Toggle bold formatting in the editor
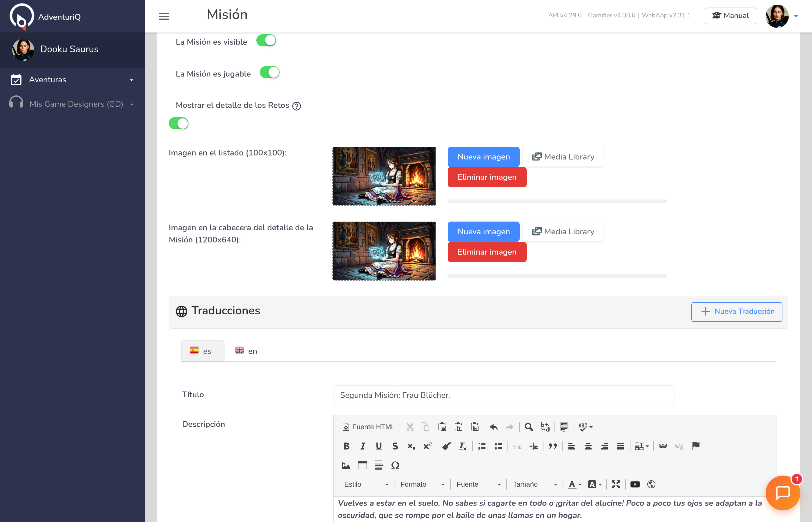Image resolution: width=812 pixels, height=522 pixels. point(346,446)
